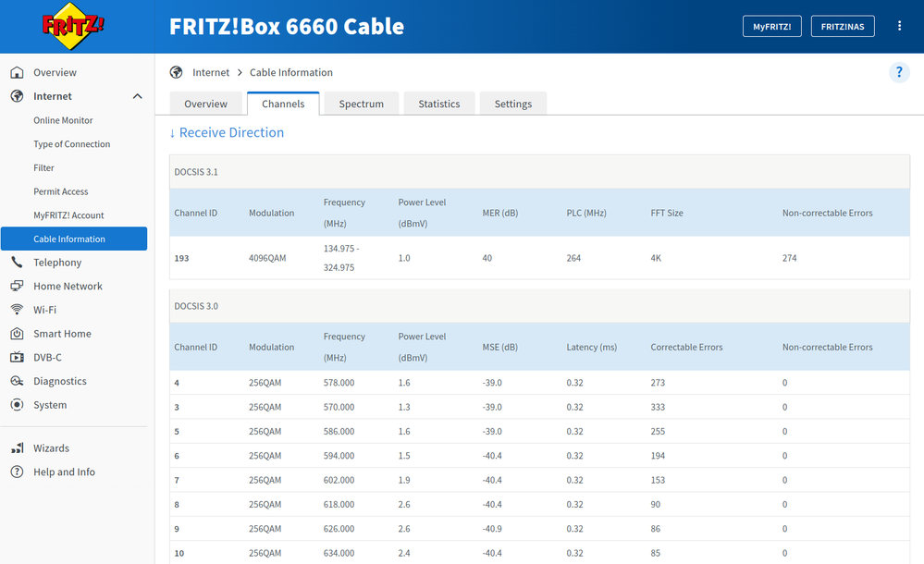Click the Wi-Fi icon in sidebar
Image resolution: width=924 pixels, height=564 pixels.
pyautogui.click(x=17, y=310)
